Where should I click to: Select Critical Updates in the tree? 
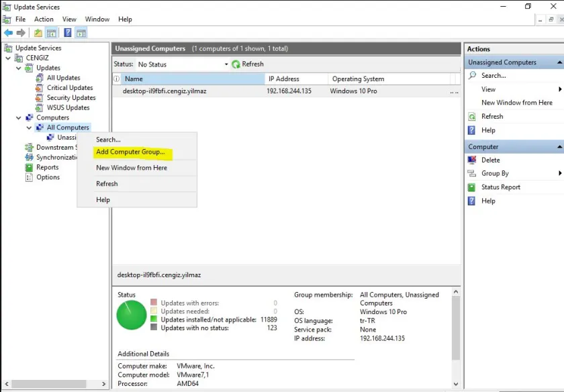pyautogui.click(x=70, y=88)
